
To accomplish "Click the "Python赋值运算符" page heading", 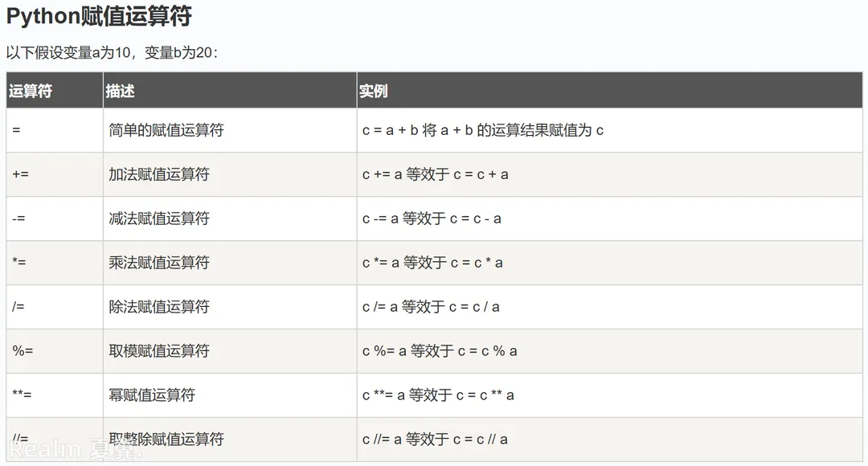I will [x=99, y=17].
